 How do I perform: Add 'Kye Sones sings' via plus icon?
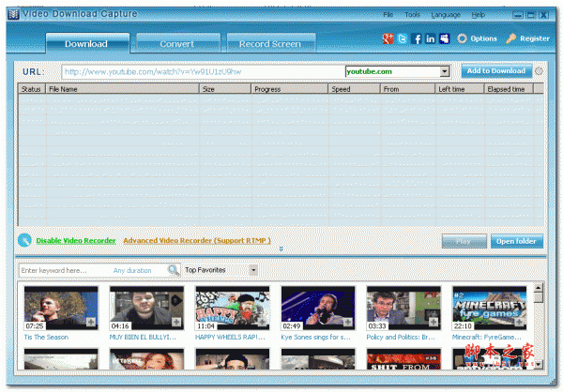coord(348,322)
